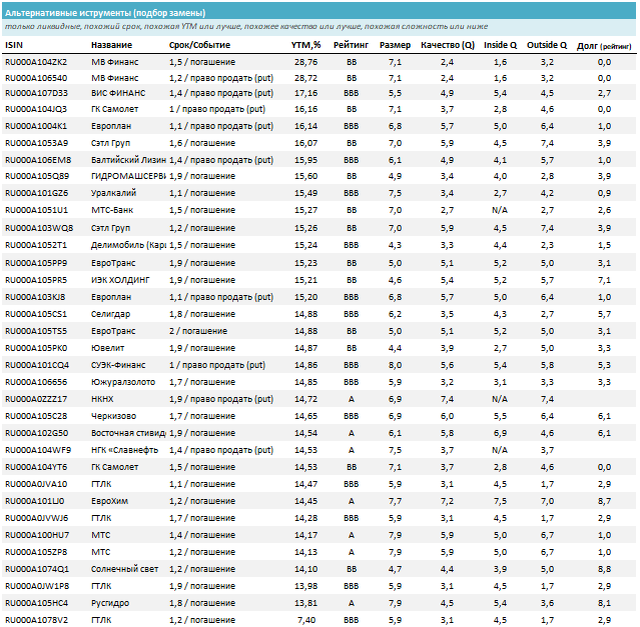
Task: Click the Срок/Событие column header
Action: tap(199, 45)
